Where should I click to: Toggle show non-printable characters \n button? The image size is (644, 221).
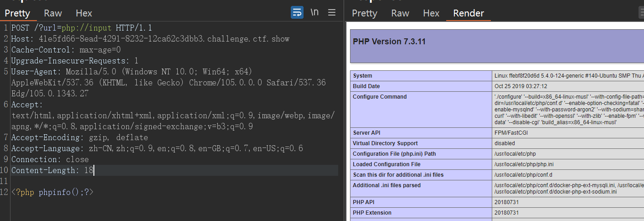click(314, 12)
